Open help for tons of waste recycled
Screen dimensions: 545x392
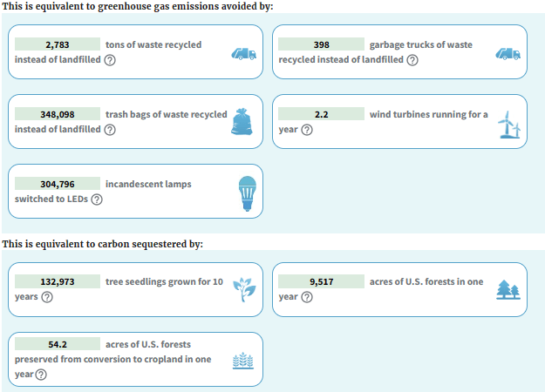pos(110,60)
